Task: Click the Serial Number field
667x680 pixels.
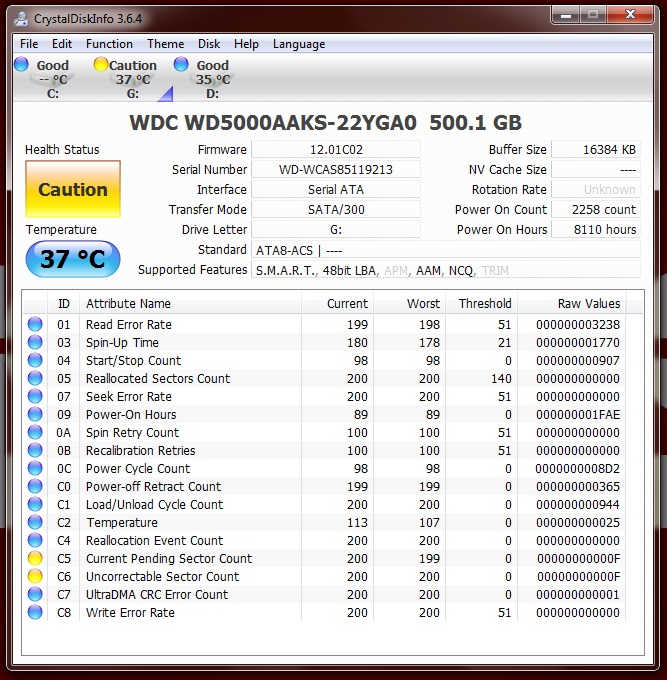Action: click(336, 170)
